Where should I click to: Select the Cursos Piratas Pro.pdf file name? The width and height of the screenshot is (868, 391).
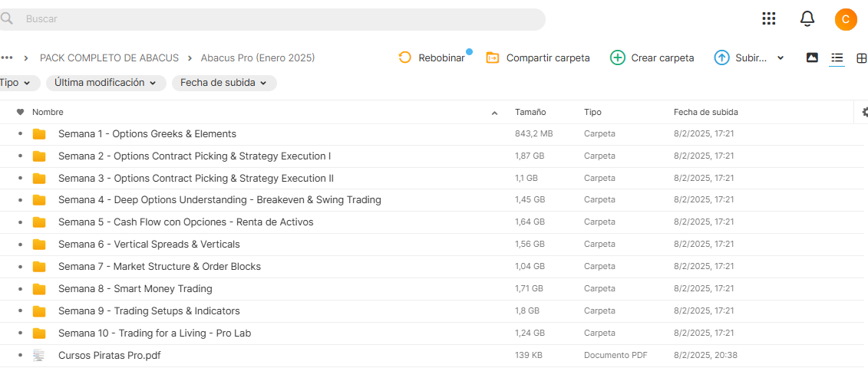pos(110,356)
